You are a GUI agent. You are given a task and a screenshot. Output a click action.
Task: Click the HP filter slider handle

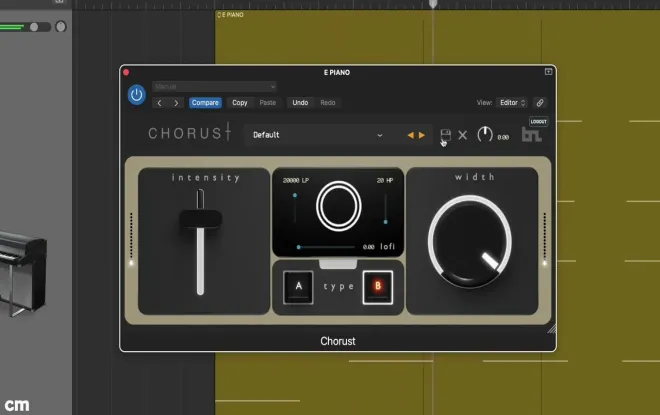[385, 221]
